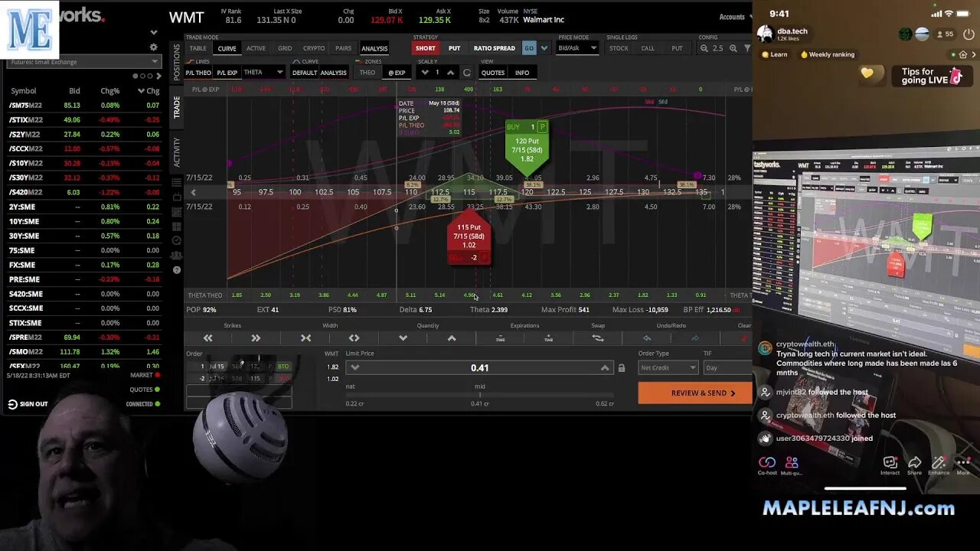Zoom out the curve chart
The image size is (980, 551).
tap(704, 48)
